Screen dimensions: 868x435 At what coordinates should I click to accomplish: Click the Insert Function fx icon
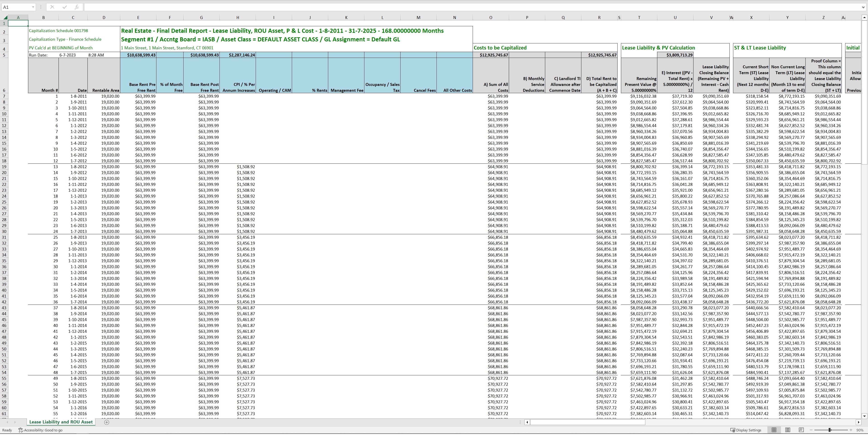pyautogui.click(x=76, y=7)
